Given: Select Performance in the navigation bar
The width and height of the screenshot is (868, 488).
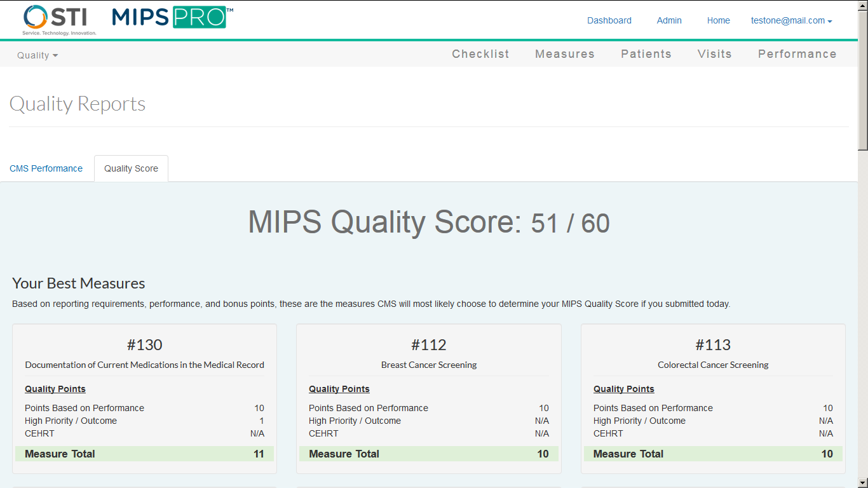Looking at the screenshot, I should point(797,54).
